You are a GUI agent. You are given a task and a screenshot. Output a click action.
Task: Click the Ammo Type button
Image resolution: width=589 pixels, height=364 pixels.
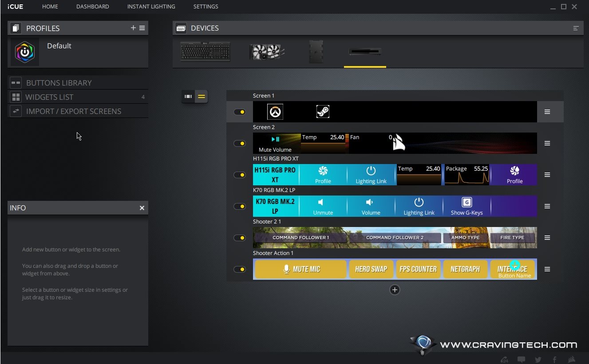(x=465, y=238)
